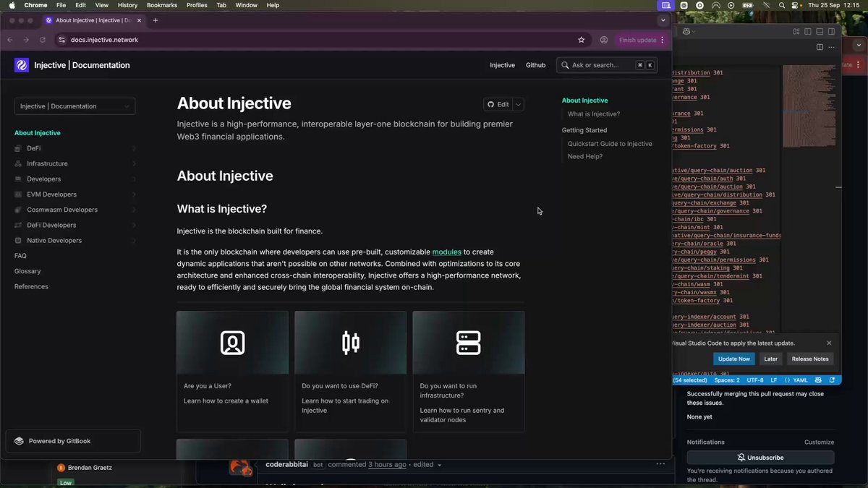Viewport: 868px width, 488px height.
Task: Click the GitBook logo icon
Action: 19,441
